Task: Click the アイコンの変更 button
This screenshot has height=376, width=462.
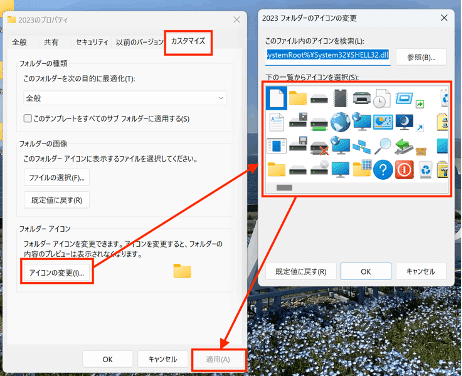Action: 57,272
